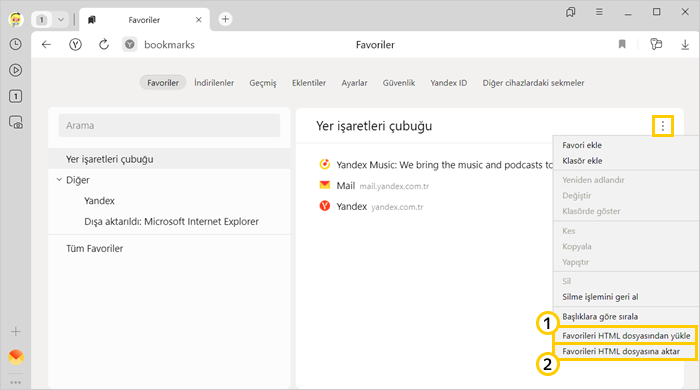Open the Yandex Mail icon in sidebar

point(16,357)
